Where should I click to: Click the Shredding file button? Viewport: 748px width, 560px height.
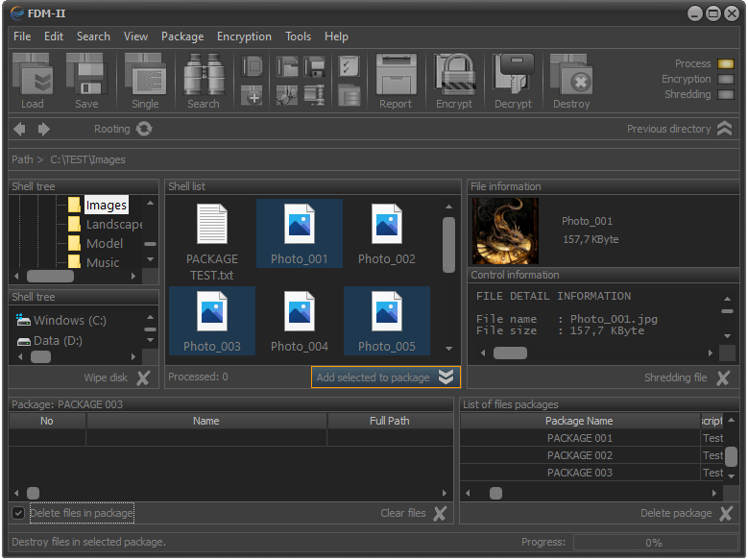(688, 378)
